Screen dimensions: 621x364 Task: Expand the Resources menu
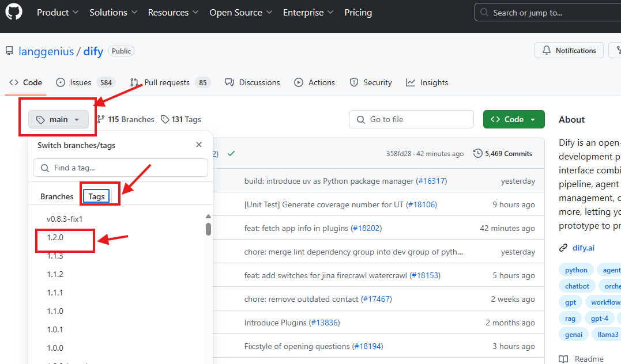(173, 13)
